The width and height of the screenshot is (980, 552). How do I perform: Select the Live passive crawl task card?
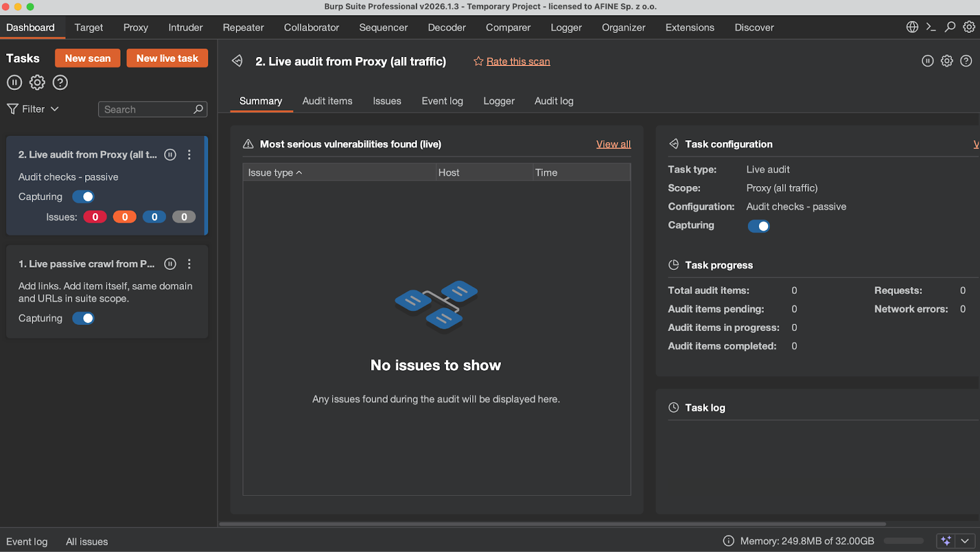pos(107,291)
